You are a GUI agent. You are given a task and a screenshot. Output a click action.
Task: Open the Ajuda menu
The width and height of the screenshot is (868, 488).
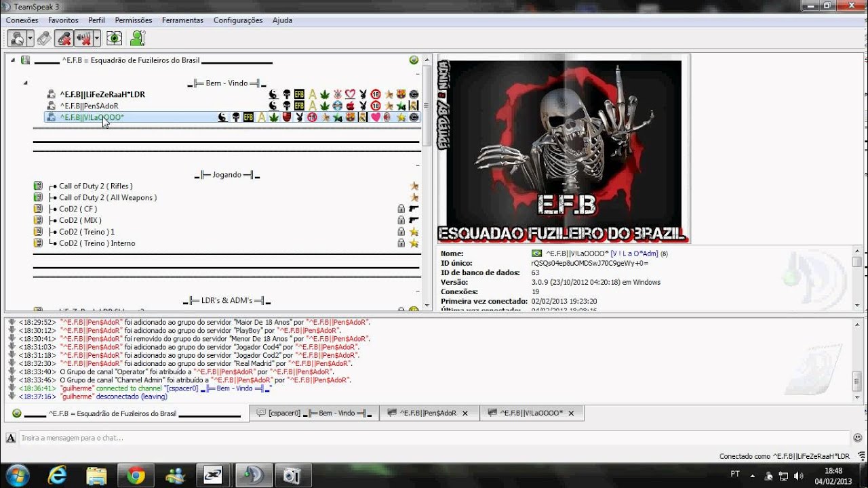click(x=282, y=20)
